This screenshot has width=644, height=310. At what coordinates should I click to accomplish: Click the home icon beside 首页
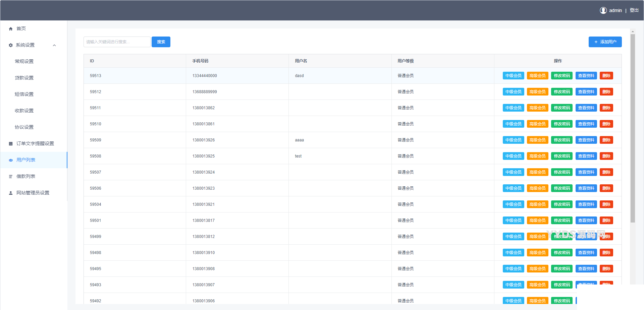click(x=11, y=29)
